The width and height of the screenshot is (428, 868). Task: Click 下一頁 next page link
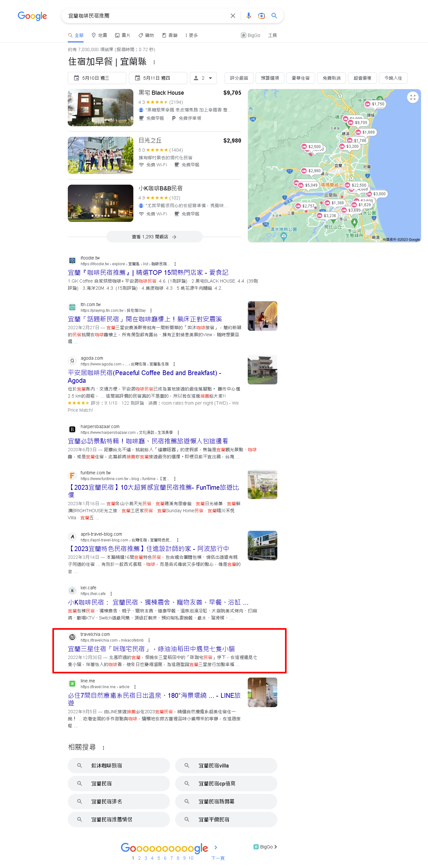[218, 858]
